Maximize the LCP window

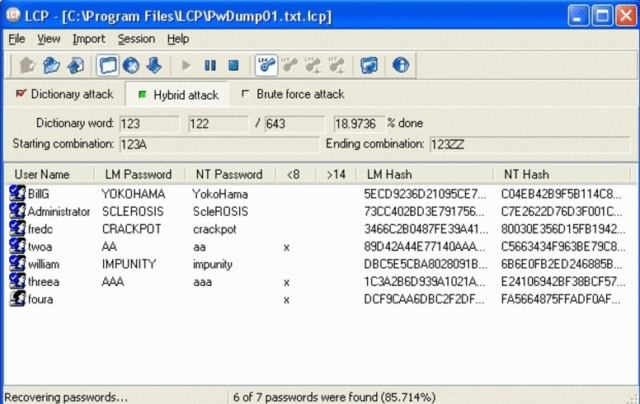602,16
